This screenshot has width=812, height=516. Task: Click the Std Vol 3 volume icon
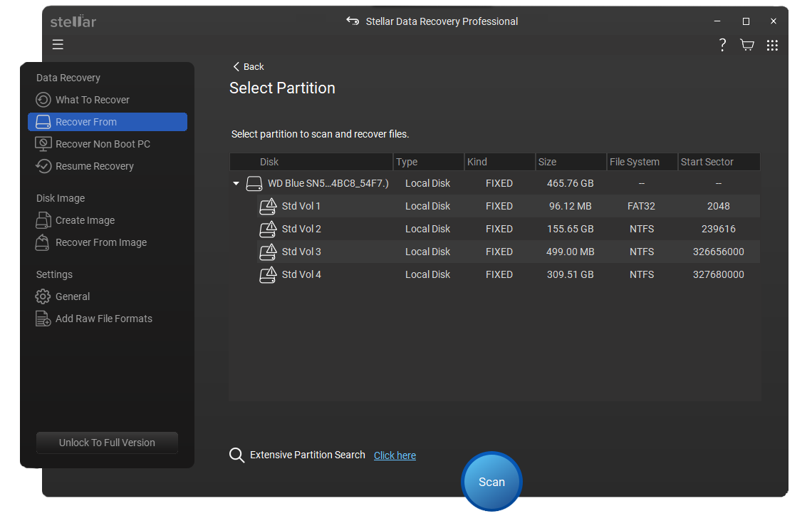268,252
